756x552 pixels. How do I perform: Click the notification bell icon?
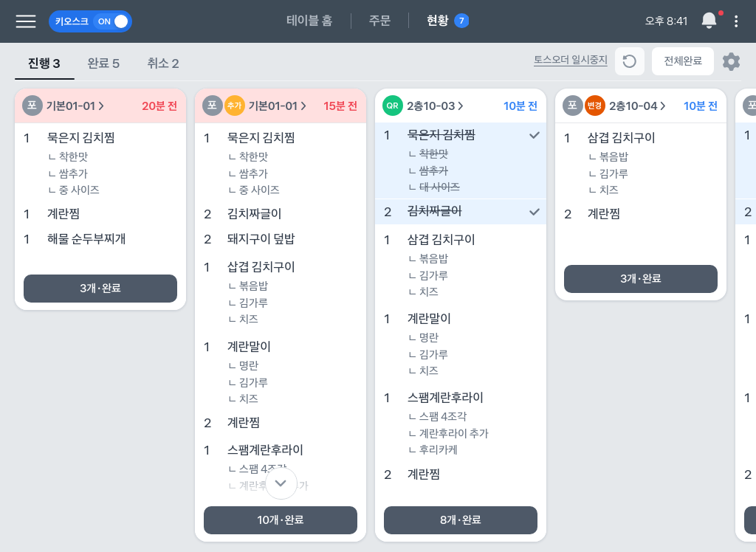[x=708, y=21]
